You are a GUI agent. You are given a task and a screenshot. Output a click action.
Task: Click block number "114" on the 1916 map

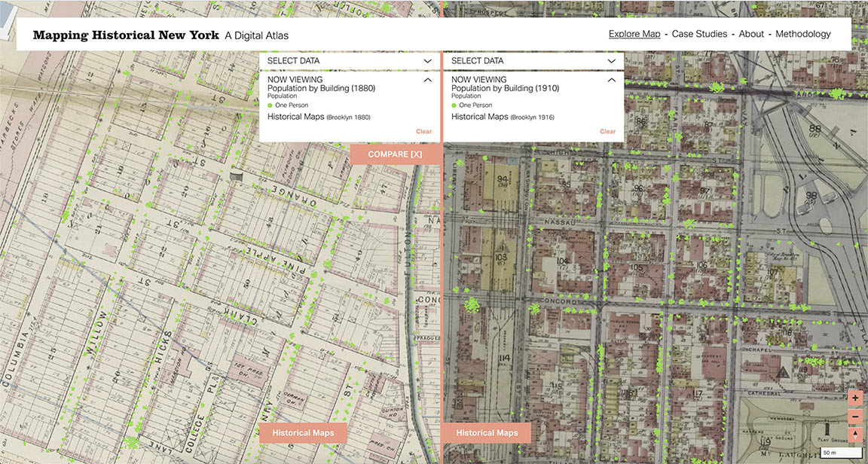(503, 359)
